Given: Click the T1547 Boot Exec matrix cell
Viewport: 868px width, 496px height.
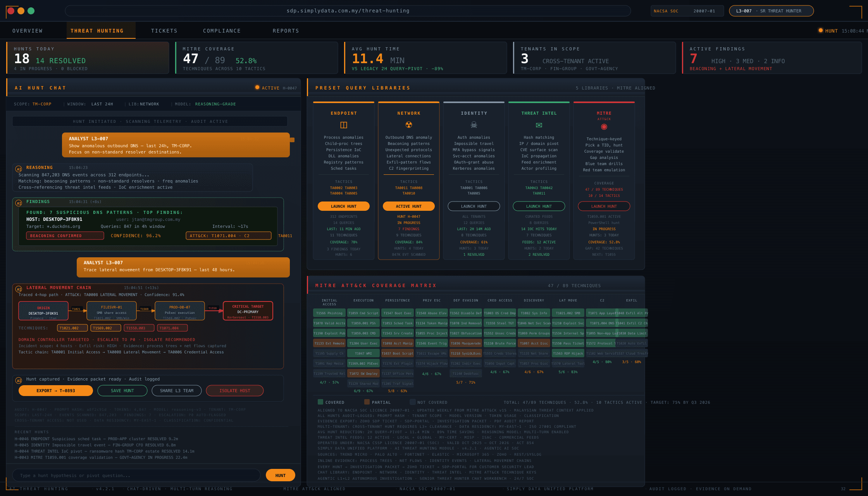Looking at the screenshot, I should coord(398,313).
